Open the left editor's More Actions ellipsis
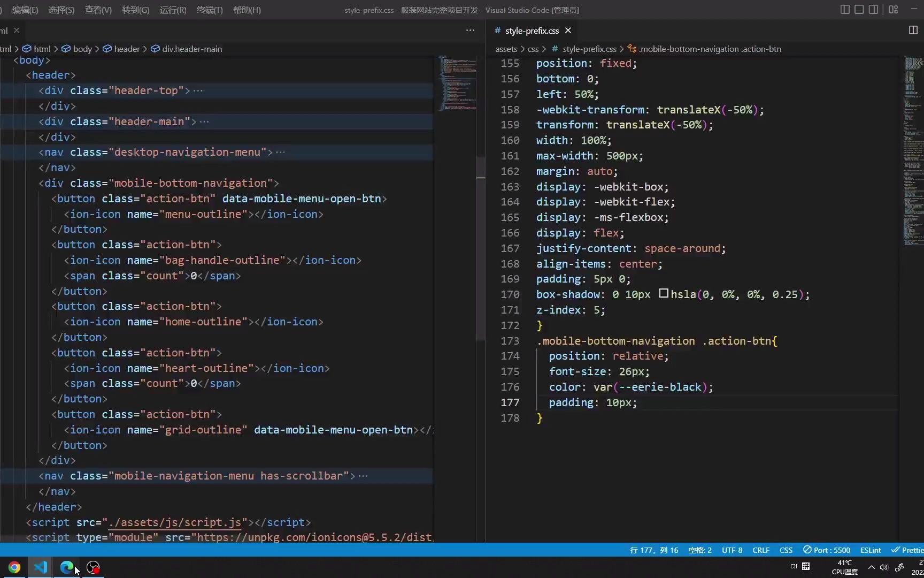 pos(470,31)
